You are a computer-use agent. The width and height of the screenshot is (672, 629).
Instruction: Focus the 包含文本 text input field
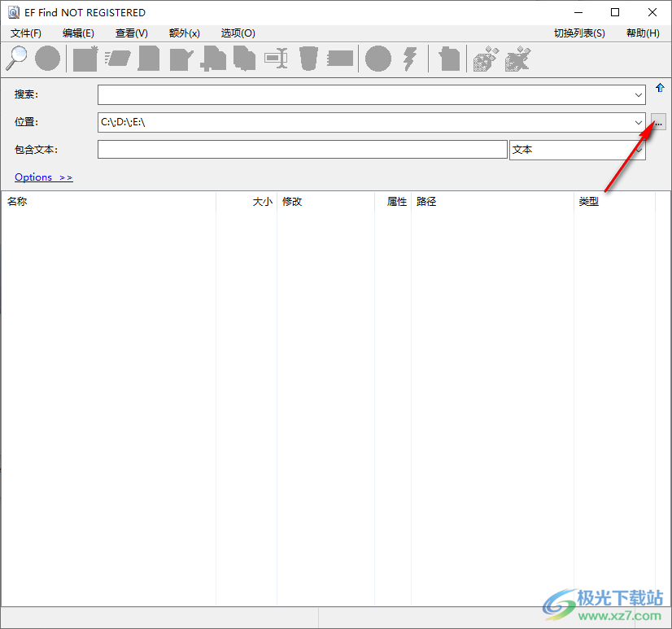(x=303, y=150)
